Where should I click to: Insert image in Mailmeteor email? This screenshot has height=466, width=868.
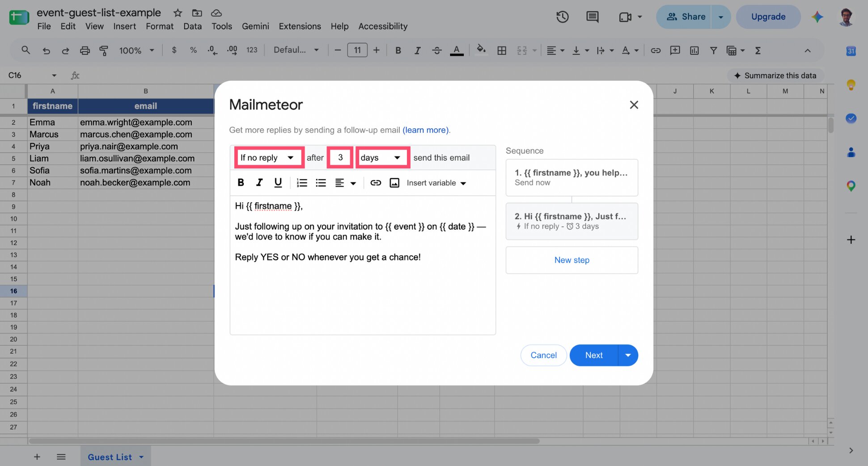pyautogui.click(x=394, y=182)
